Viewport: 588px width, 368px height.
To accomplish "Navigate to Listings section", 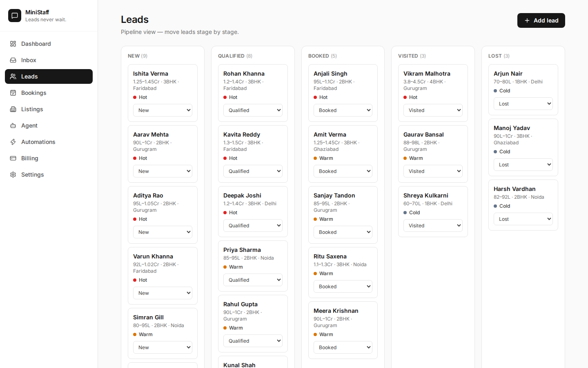I will (49, 109).
